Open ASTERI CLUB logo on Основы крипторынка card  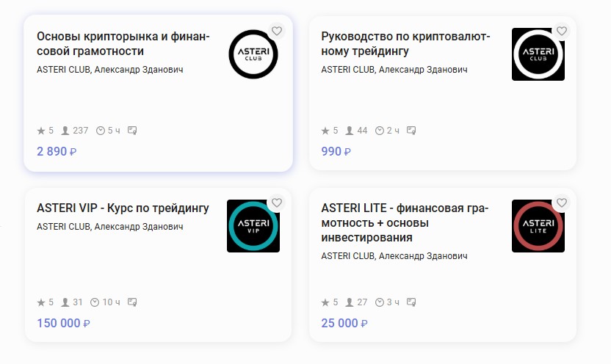click(253, 54)
